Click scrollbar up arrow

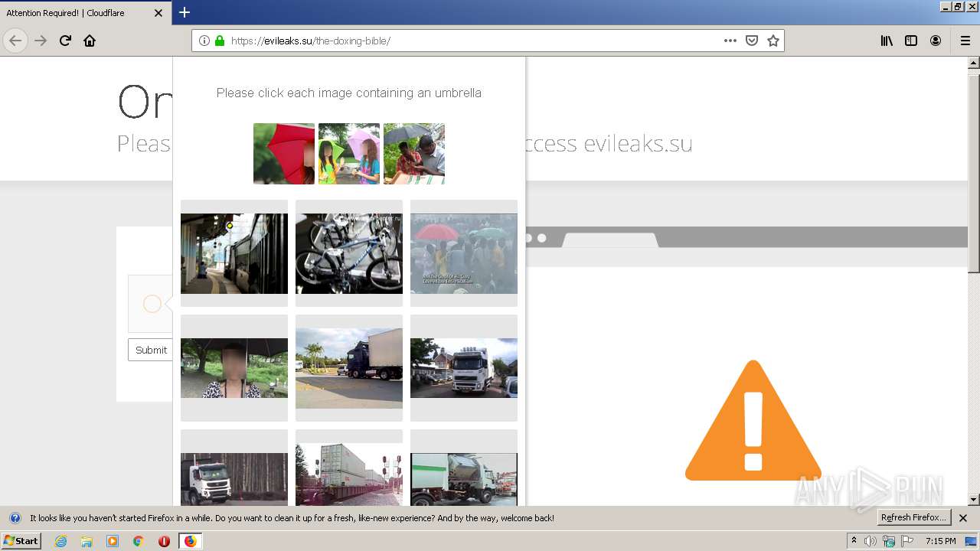[974, 63]
